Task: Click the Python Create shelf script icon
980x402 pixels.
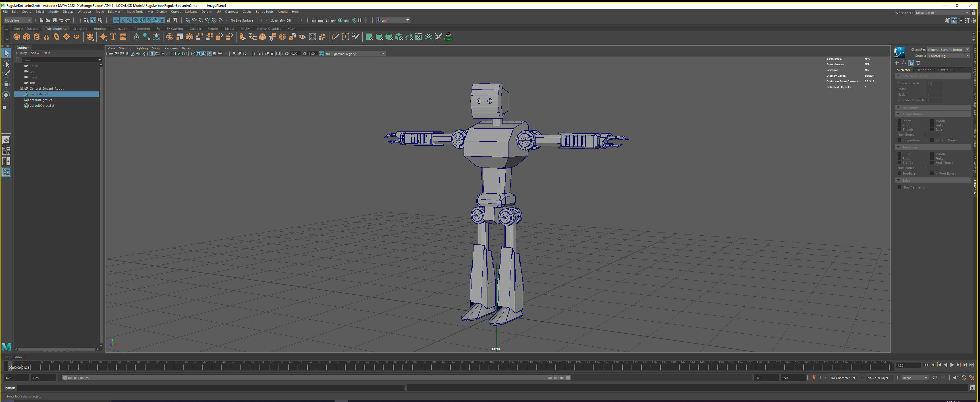Action: 448,36
